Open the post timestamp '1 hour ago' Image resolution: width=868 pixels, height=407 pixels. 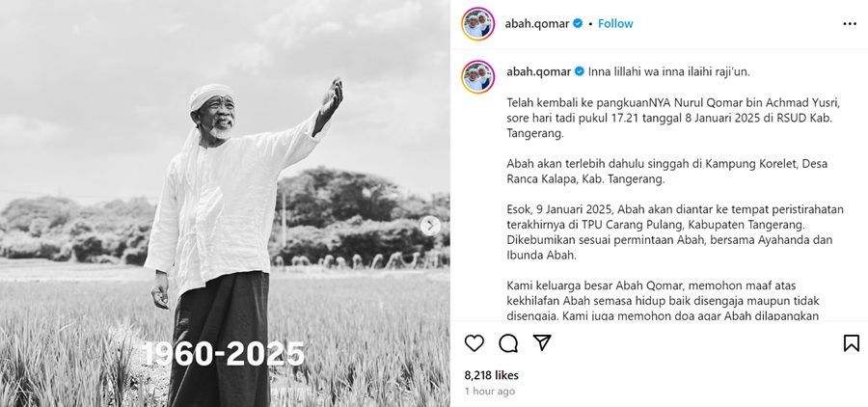[489, 391]
